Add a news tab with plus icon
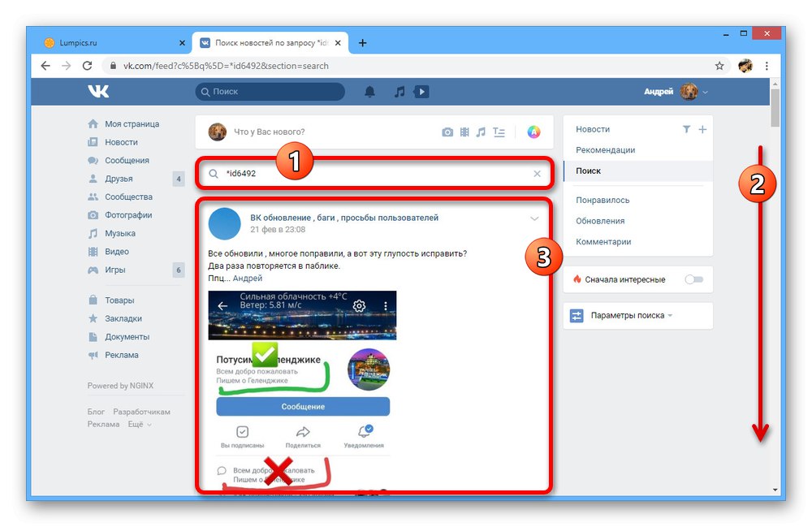 point(702,129)
